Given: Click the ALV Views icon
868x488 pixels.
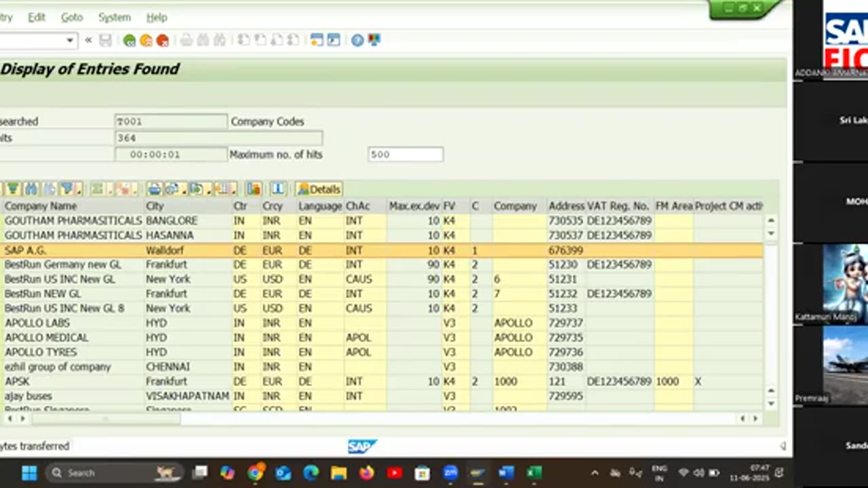Looking at the screenshot, I should coord(172,189).
